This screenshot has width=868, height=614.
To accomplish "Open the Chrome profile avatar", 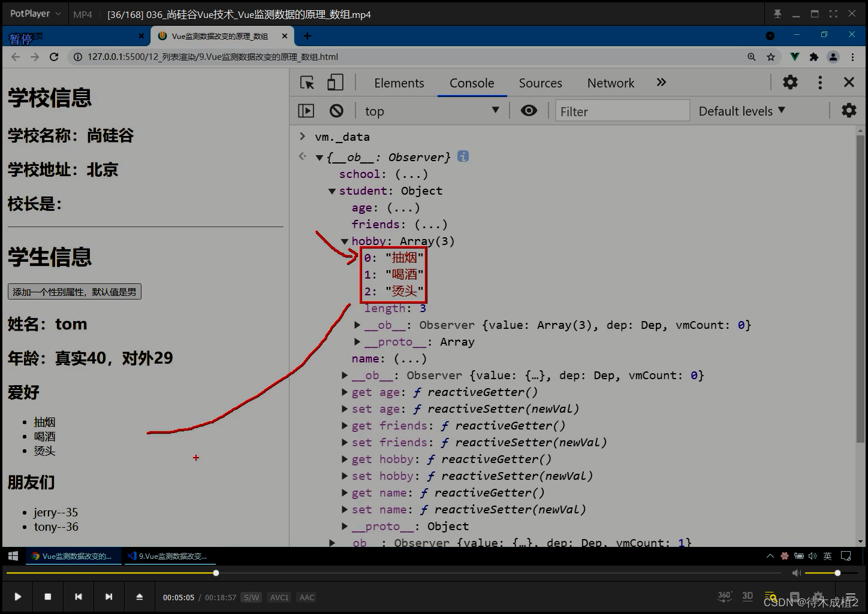I will click(x=833, y=57).
